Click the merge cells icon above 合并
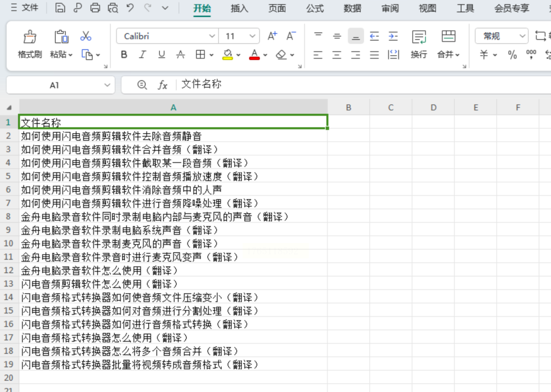 coord(448,37)
